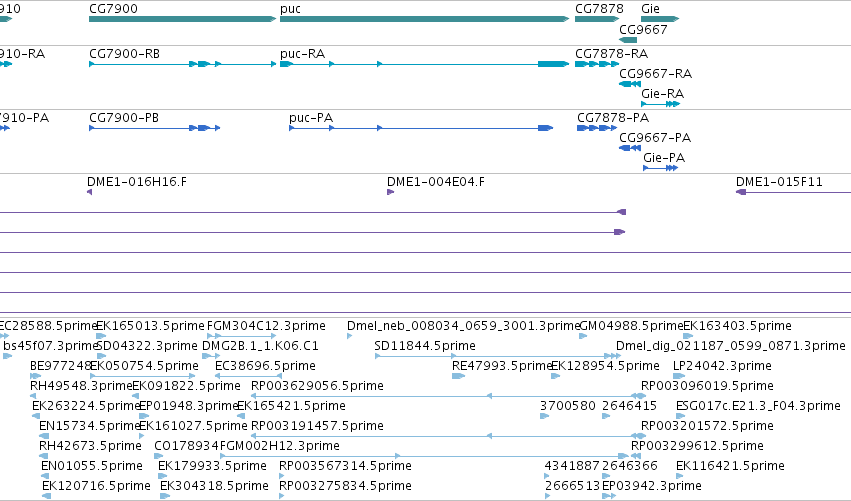Click the CG9667-RA transcript label

(655, 74)
